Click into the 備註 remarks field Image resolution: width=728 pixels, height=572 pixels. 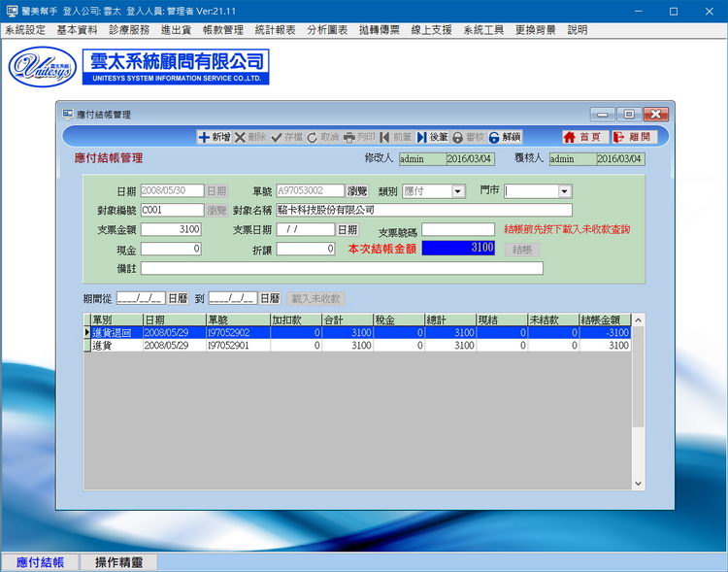click(x=342, y=268)
